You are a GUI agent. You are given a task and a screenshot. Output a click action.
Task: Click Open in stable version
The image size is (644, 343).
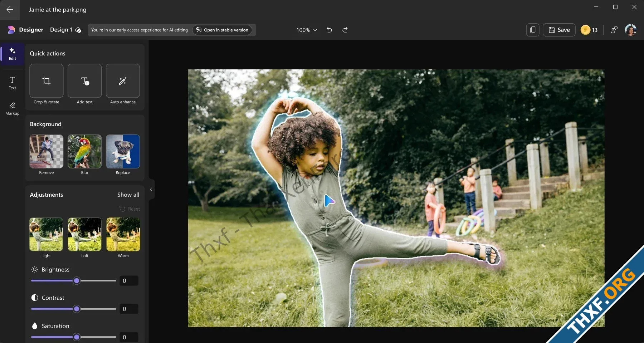click(x=222, y=30)
